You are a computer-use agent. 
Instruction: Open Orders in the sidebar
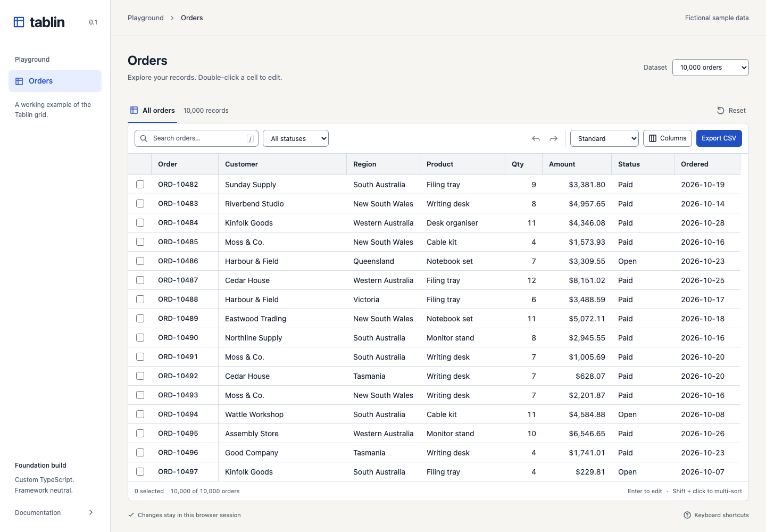point(55,81)
